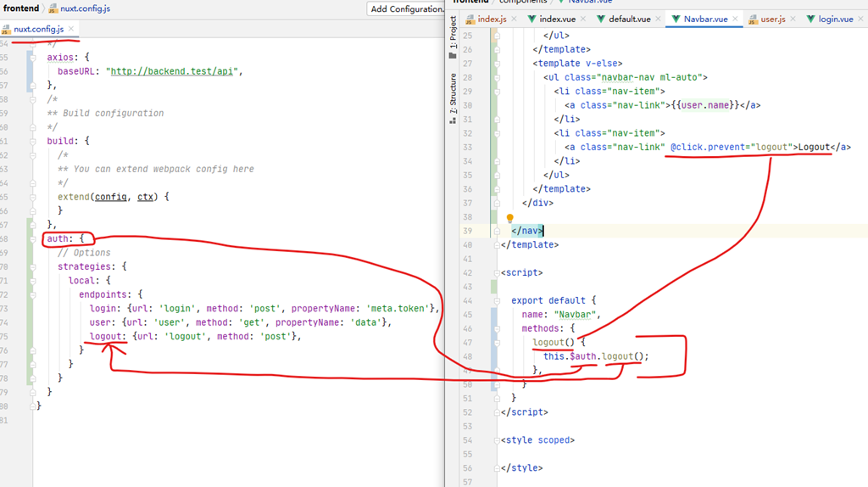Screen dimensions: 868x487
Task: Click the Vue icon on login.vue tab
Action: (810, 19)
